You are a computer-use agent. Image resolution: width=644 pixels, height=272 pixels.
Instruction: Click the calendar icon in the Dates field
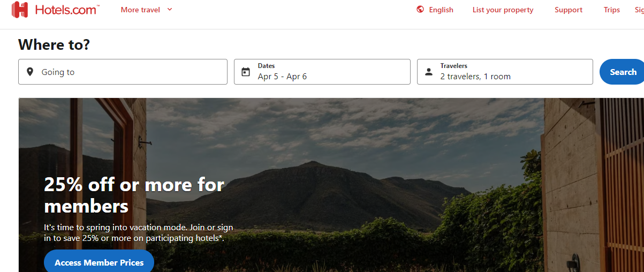point(246,72)
